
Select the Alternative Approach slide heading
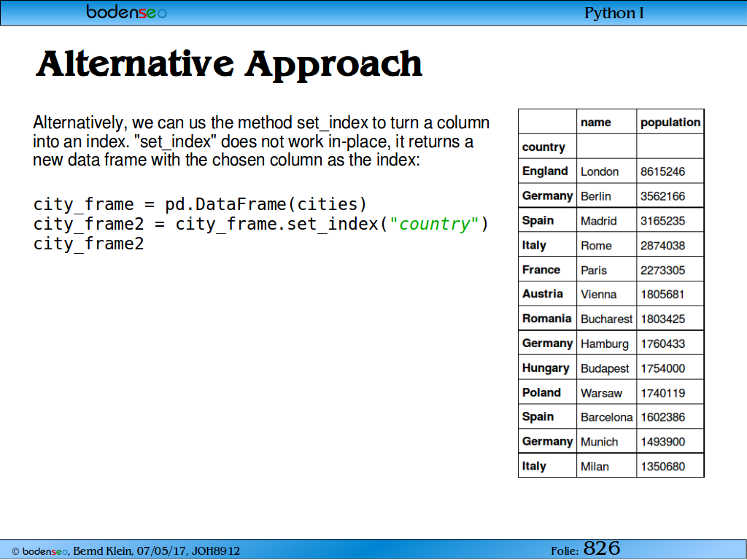click(x=229, y=64)
